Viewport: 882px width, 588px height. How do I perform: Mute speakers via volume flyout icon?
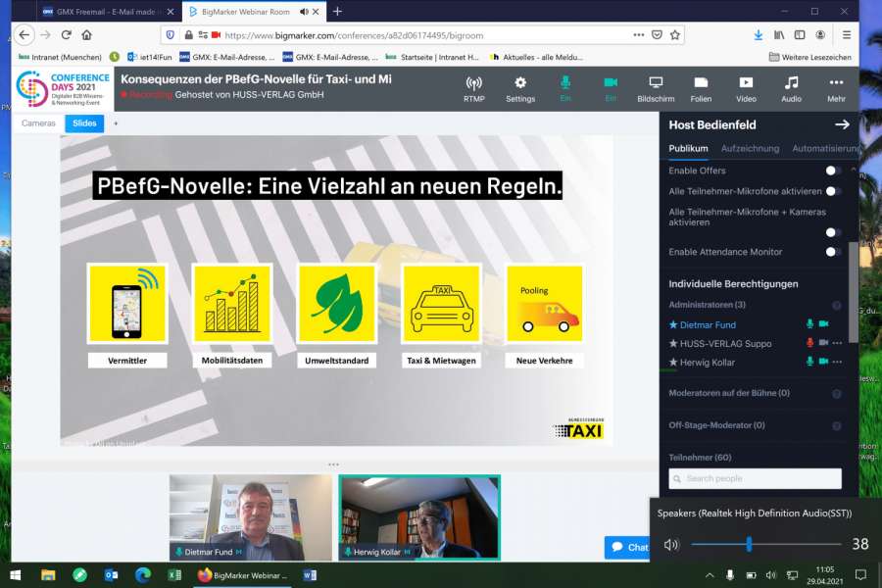pyautogui.click(x=671, y=545)
